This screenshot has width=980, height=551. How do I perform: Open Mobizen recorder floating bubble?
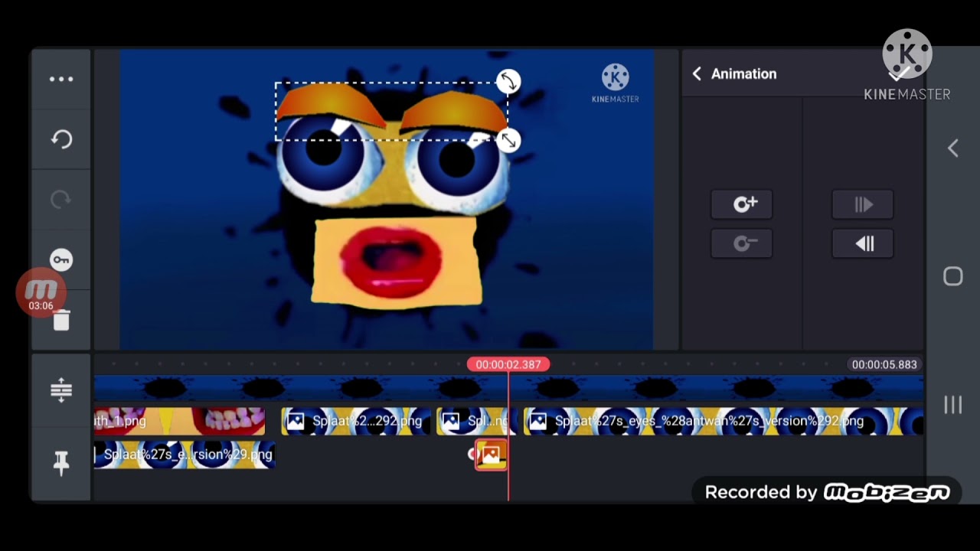[41, 292]
